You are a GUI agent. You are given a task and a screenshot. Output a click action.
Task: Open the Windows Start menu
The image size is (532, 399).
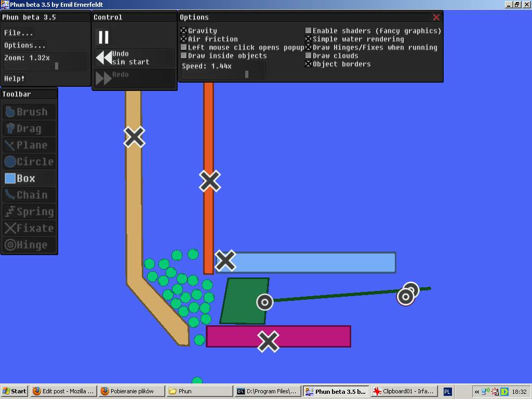(x=15, y=391)
